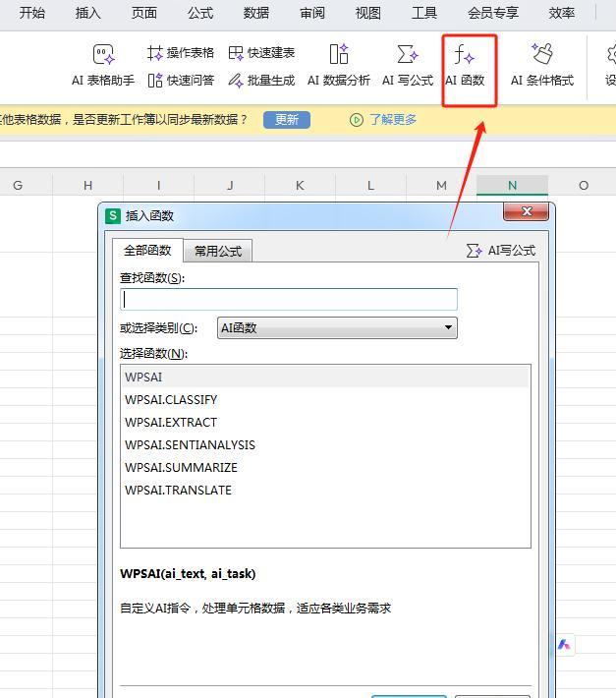Expand the 或选择类别 dropdown
This screenshot has height=698, width=616.
(x=337, y=328)
